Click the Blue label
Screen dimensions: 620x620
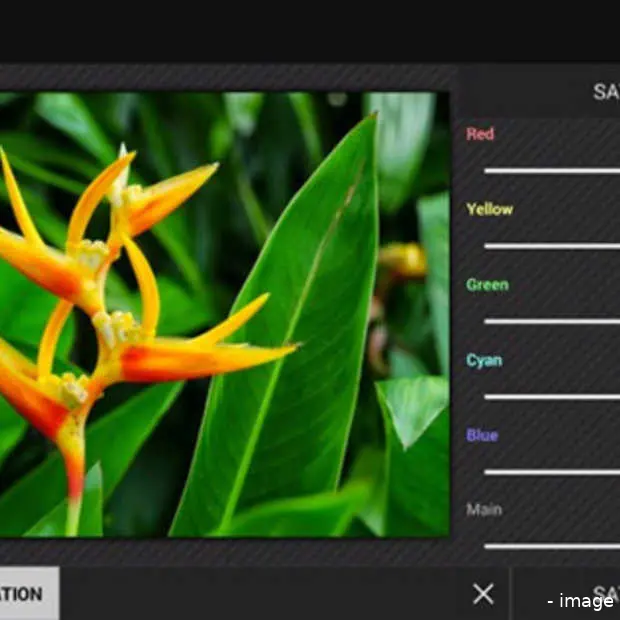tap(482, 435)
